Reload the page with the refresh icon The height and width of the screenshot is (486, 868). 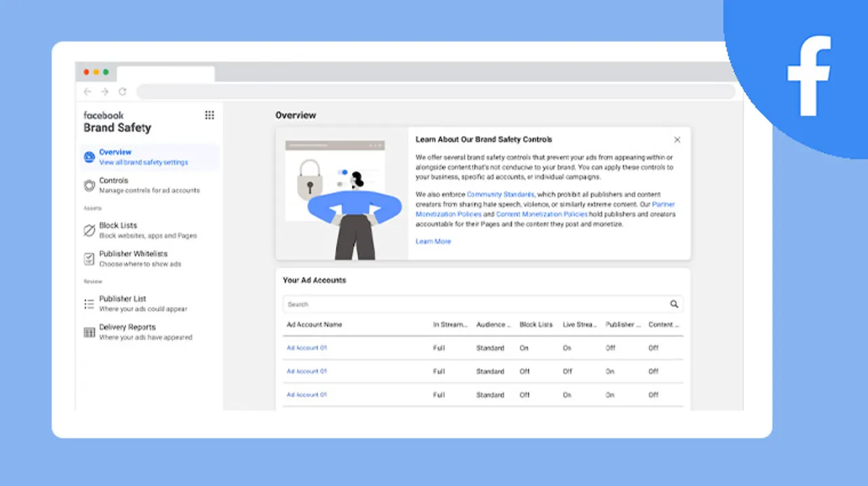point(123,92)
